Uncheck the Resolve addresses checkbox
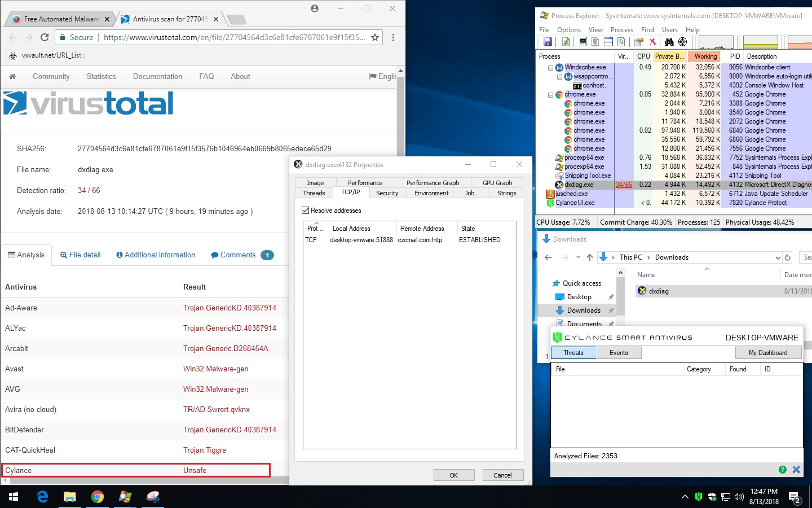Screen dimensions: 812x508 306,211
